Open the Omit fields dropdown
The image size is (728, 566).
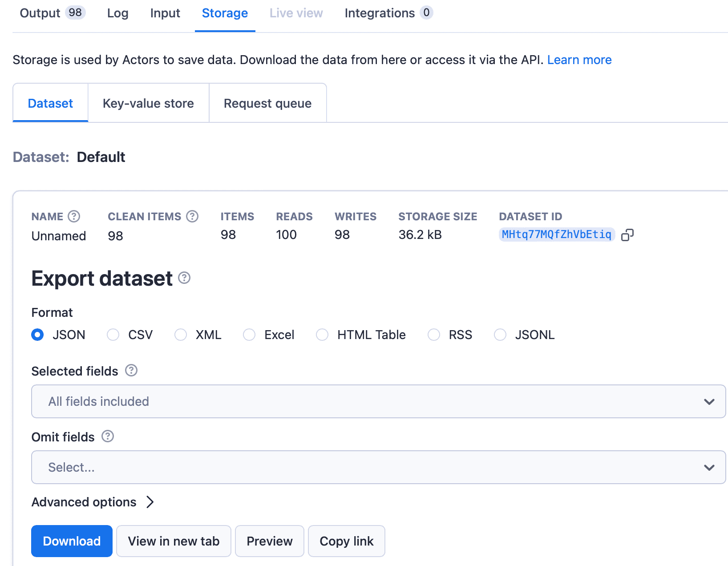point(378,467)
